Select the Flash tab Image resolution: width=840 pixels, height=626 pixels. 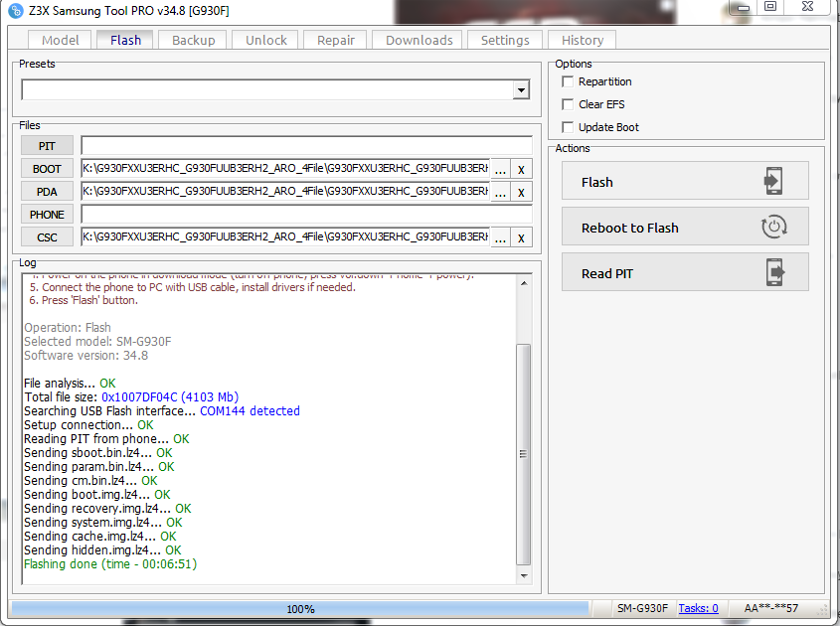pos(125,40)
